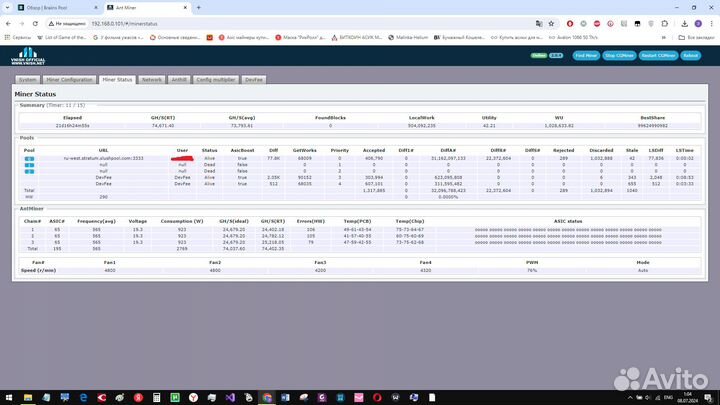Screen dimensions: 720x405
Task: Open the List of Game of the... bookmark
Action: tap(62, 38)
